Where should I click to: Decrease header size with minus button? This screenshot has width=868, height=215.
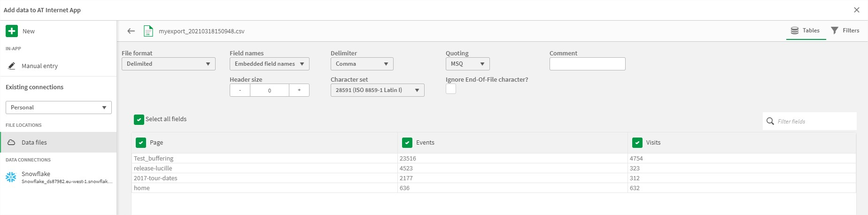tap(240, 90)
